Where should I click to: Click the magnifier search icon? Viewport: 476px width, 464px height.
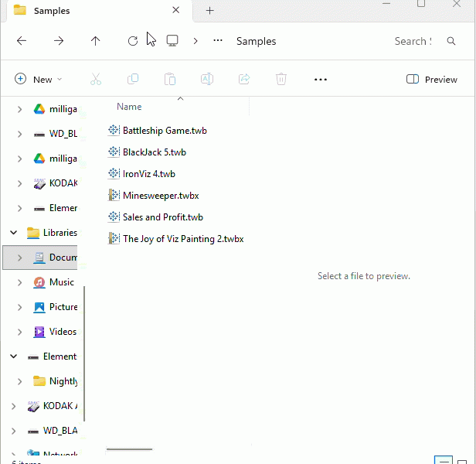(451, 41)
